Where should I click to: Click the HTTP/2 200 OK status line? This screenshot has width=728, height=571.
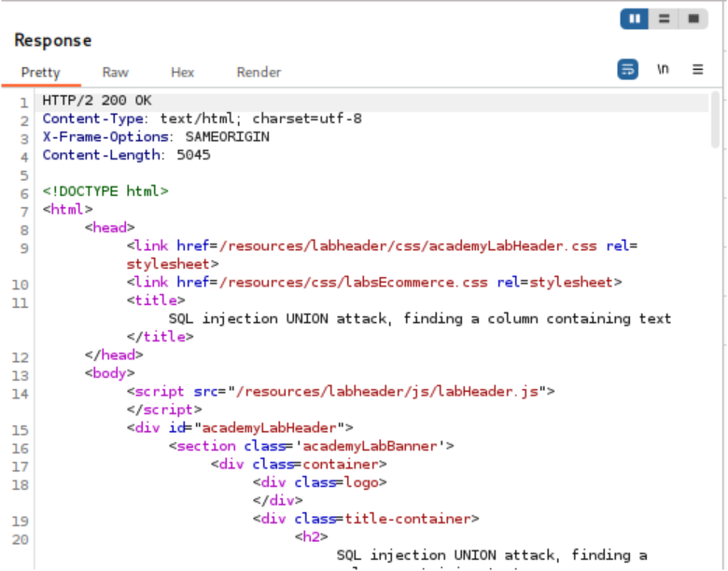(97, 101)
